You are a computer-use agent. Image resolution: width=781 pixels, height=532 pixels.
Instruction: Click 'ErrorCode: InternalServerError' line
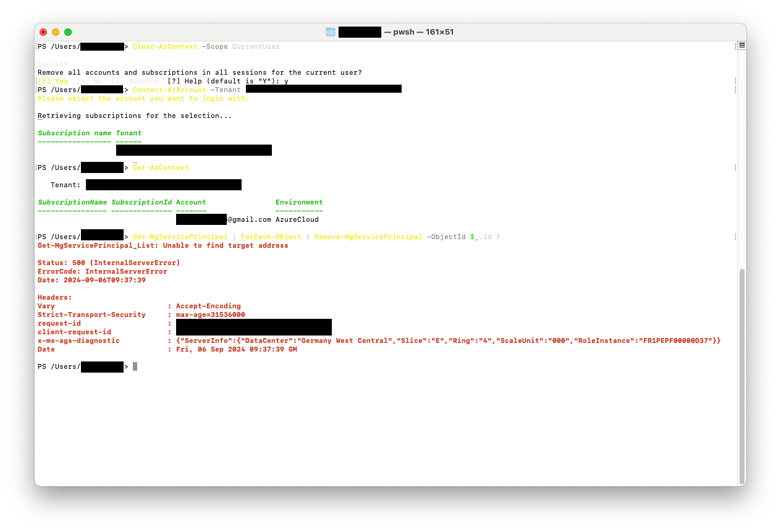[103, 272]
